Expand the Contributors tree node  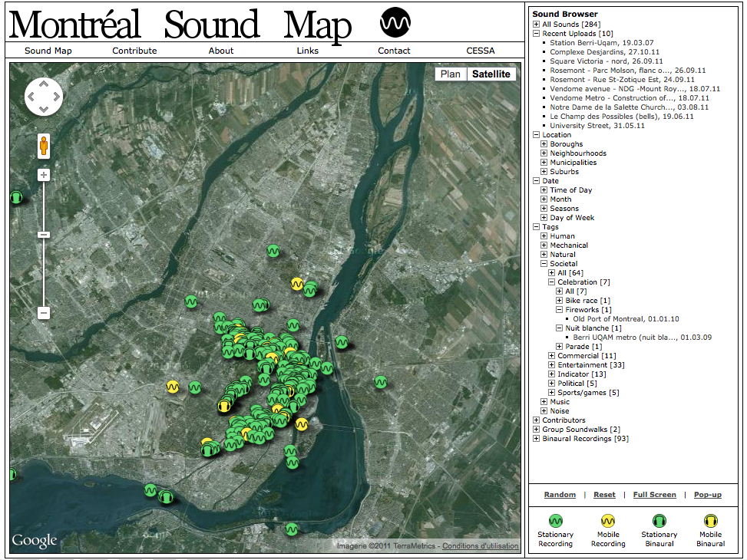(537, 420)
